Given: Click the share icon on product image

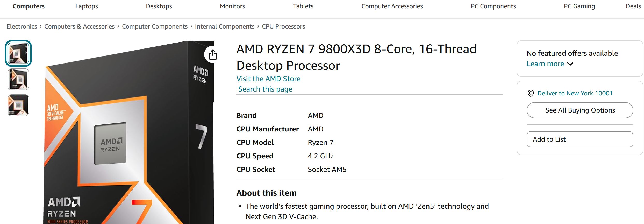Looking at the screenshot, I should pos(213,54).
